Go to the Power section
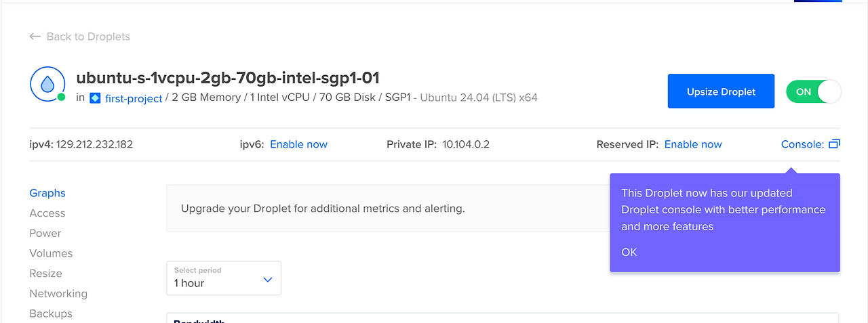 [45, 233]
